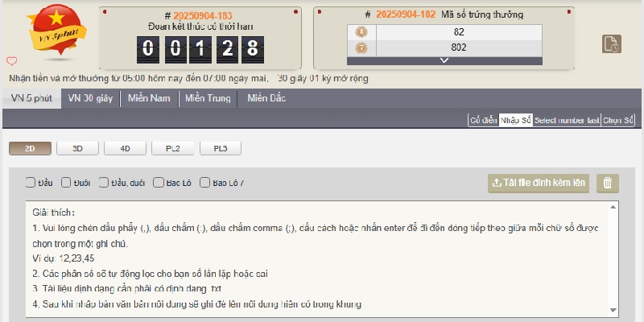Open the bet history document icon
Viewport: 644px width, 322px height.
pyautogui.click(x=612, y=44)
